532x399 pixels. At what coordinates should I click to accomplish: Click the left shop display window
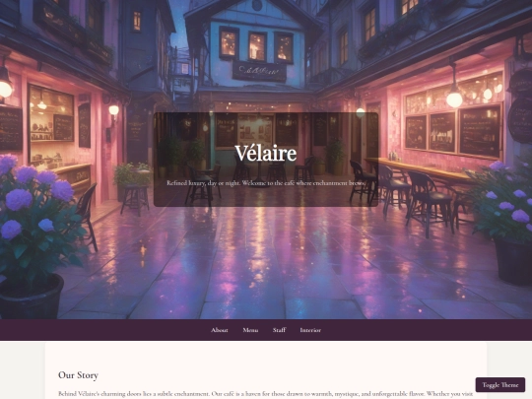click(51, 125)
